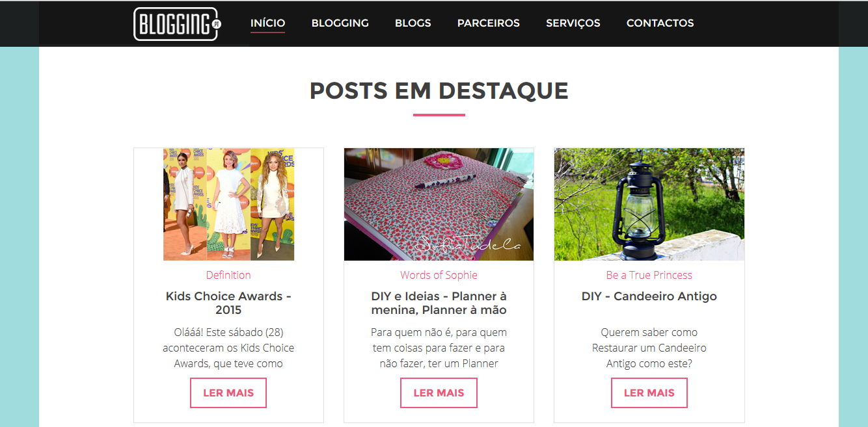
Task: Click the Blogging.pt logo
Action: coord(178,24)
